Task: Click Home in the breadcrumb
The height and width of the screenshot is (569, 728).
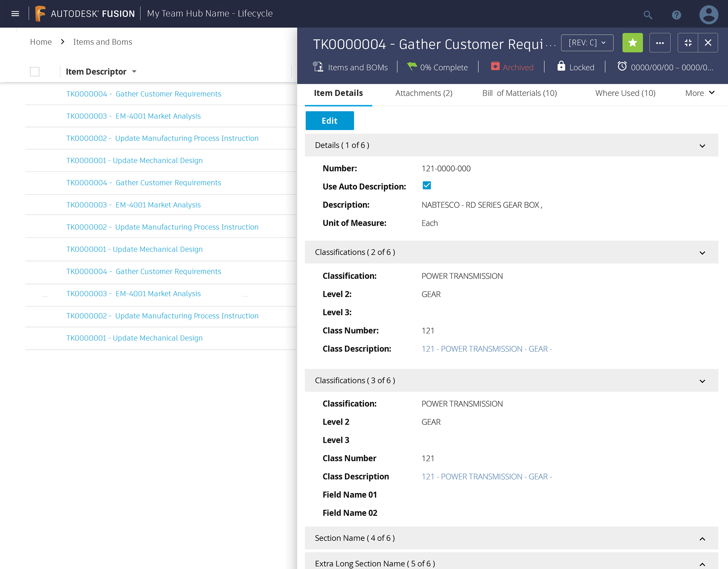Action: point(41,42)
